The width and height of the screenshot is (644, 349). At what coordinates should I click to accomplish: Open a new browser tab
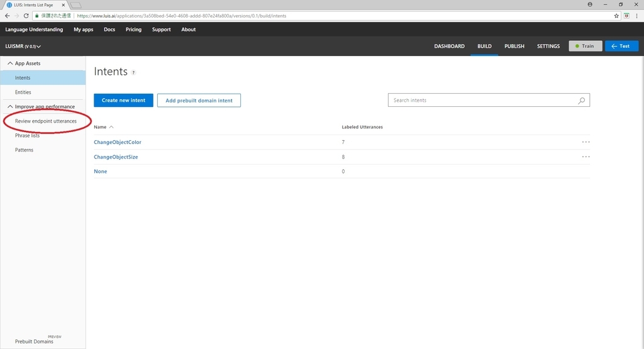[76, 5]
